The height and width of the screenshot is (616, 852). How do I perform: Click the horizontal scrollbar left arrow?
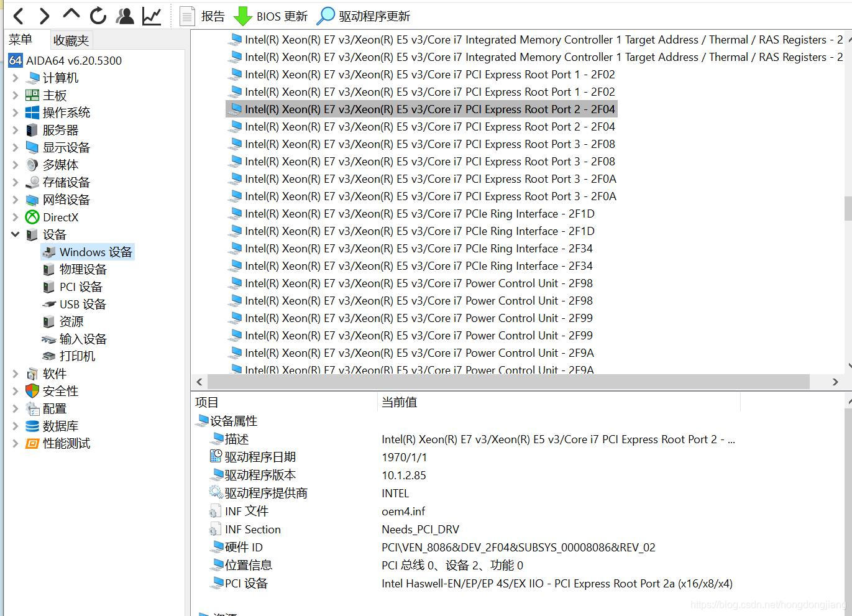coord(199,382)
